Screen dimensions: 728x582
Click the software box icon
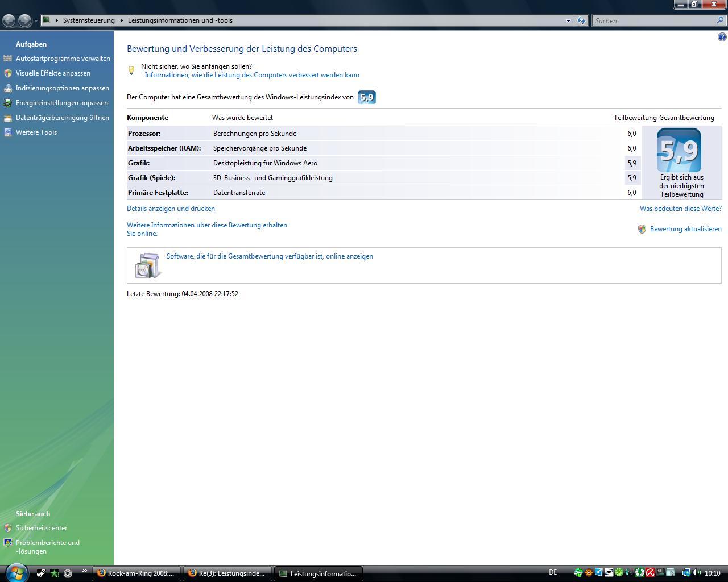148,265
